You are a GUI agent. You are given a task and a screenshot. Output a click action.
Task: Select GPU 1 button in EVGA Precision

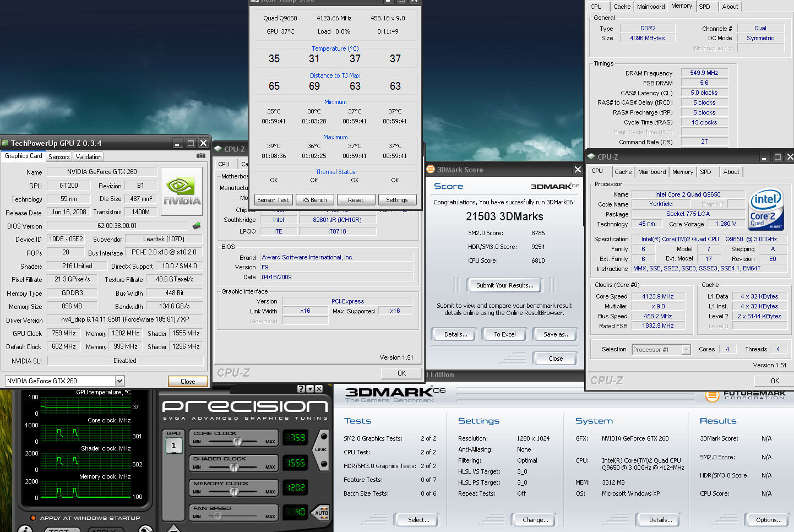(x=173, y=446)
